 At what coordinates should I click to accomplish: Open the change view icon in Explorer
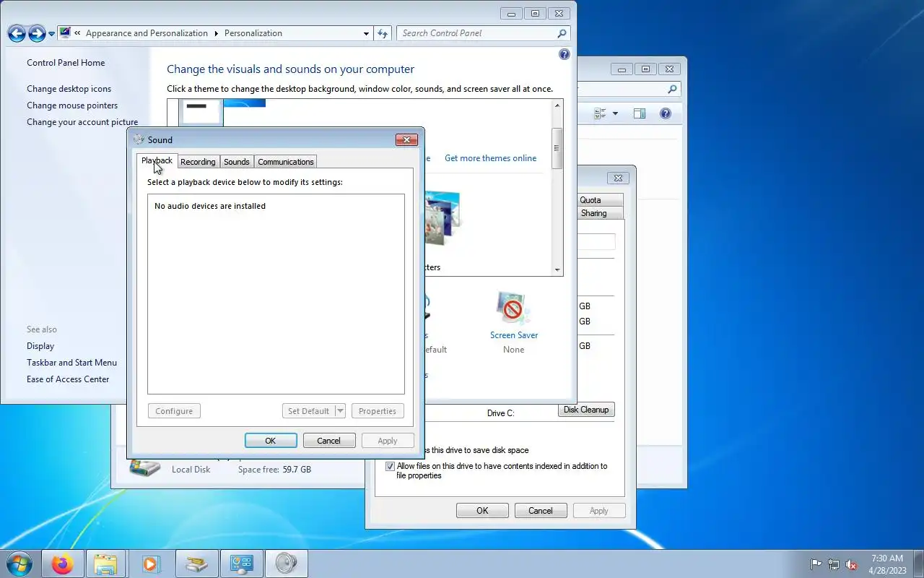601,113
